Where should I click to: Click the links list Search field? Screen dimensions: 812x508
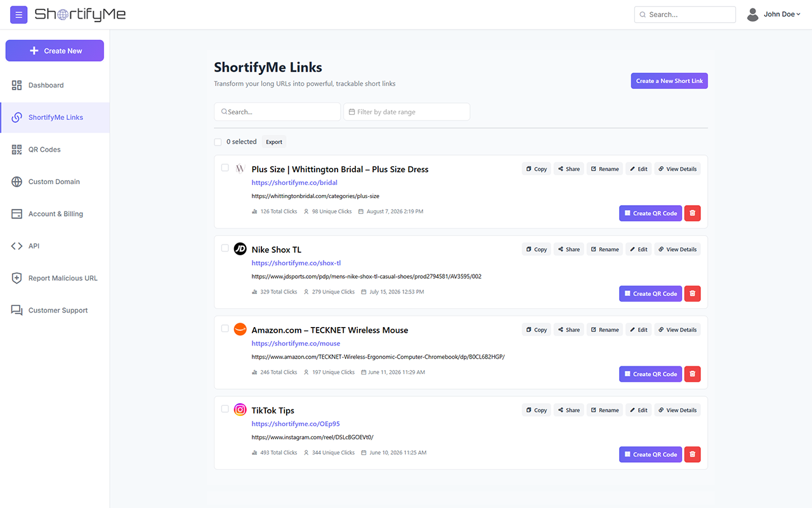click(277, 112)
